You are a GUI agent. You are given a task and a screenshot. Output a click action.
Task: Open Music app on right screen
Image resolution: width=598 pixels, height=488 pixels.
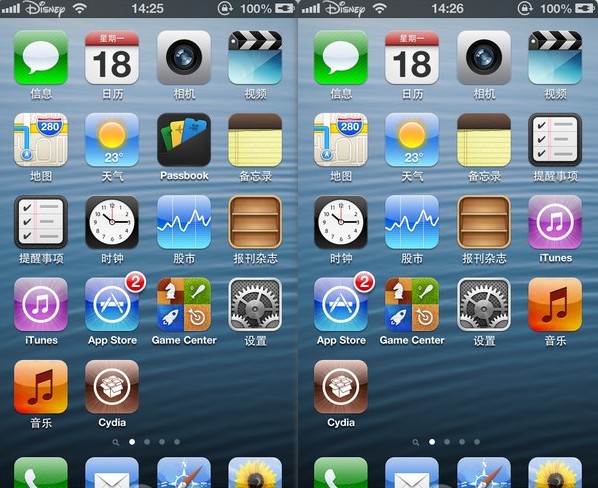coord(555,305)
